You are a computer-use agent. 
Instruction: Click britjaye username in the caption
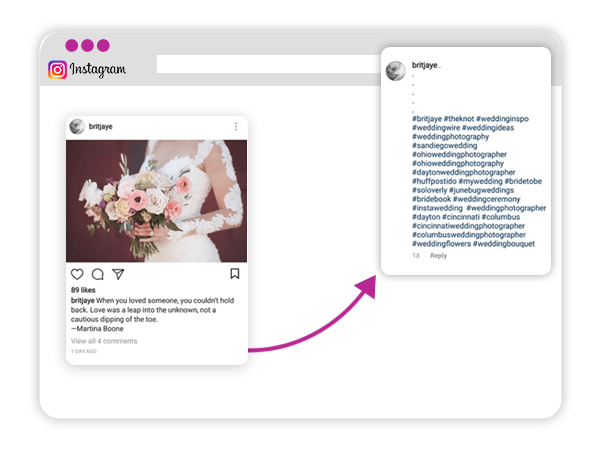tap(83, 300)
